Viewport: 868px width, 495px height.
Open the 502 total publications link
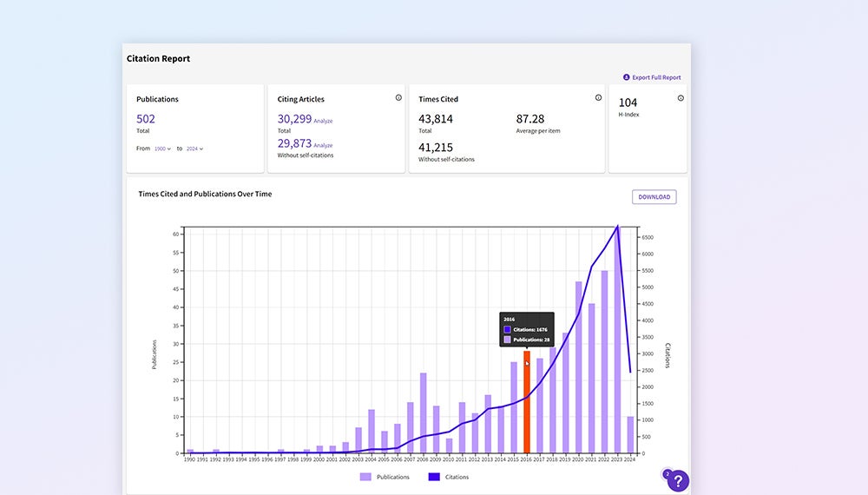146,119
